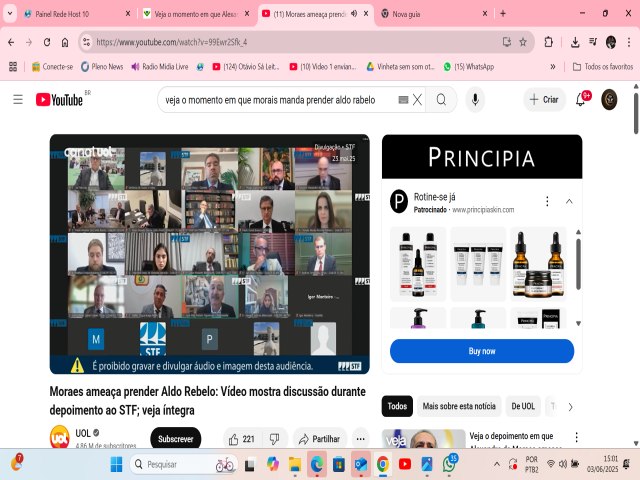
Task: Switch to Nova guia tab
Action: 433,14
